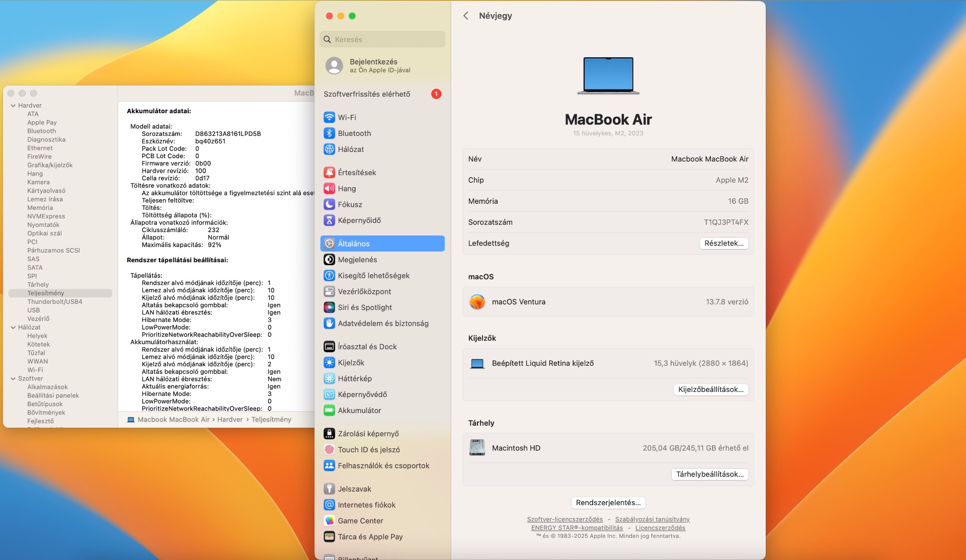Open Képernyőidő hourglass icon
Viewport: 966px width, 560px height.
pyautogui.click(x=329, y=220)
